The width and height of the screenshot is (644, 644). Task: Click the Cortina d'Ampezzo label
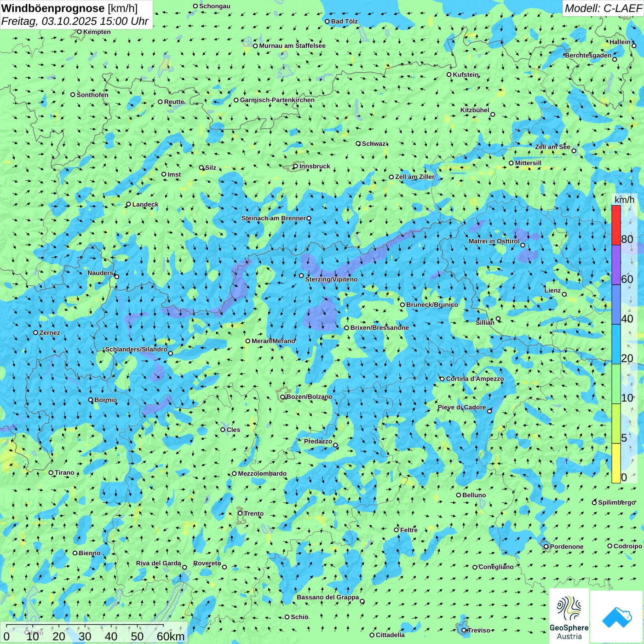(x=475, y=379)
